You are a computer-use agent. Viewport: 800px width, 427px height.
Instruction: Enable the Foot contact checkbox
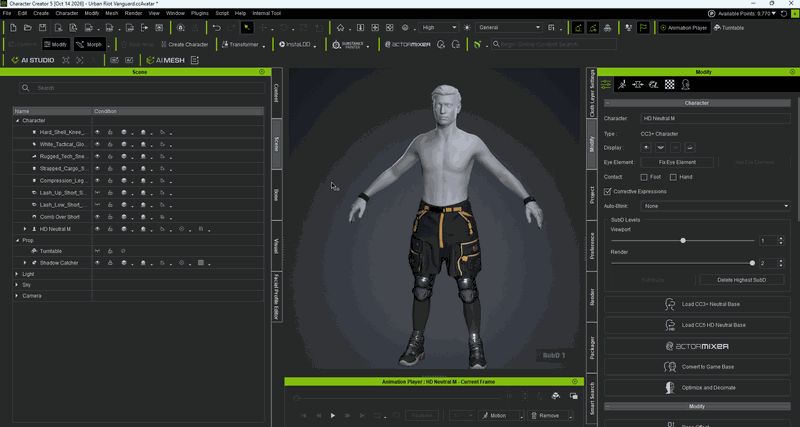click(644, 177)
